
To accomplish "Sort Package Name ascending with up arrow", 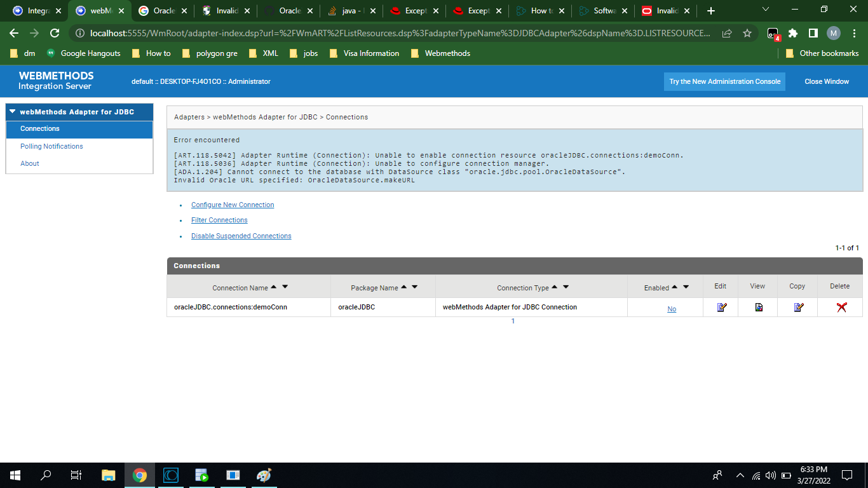I will tap(404, 287).
